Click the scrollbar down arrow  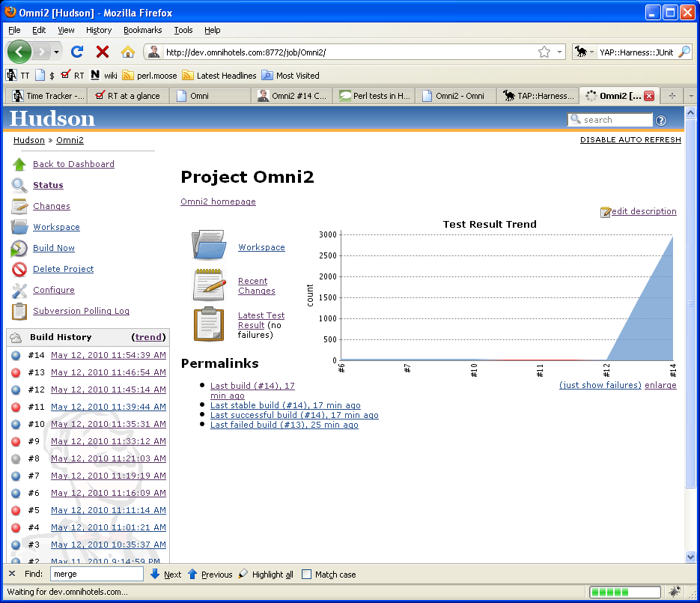pos(690,557)
